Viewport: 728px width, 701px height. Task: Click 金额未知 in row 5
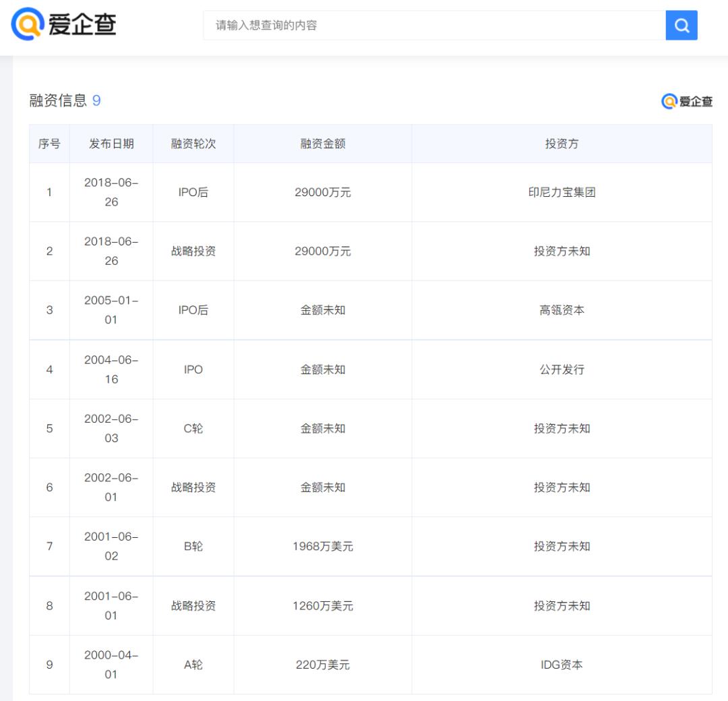click(323, 429)
